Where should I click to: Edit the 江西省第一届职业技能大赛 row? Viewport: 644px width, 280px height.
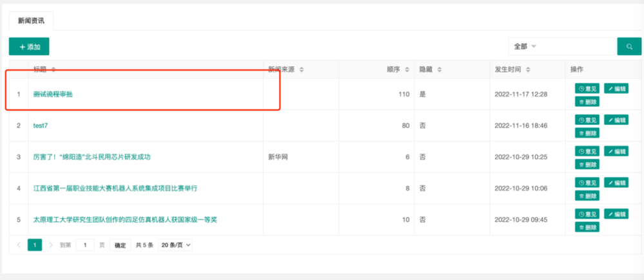coord(616,183)
